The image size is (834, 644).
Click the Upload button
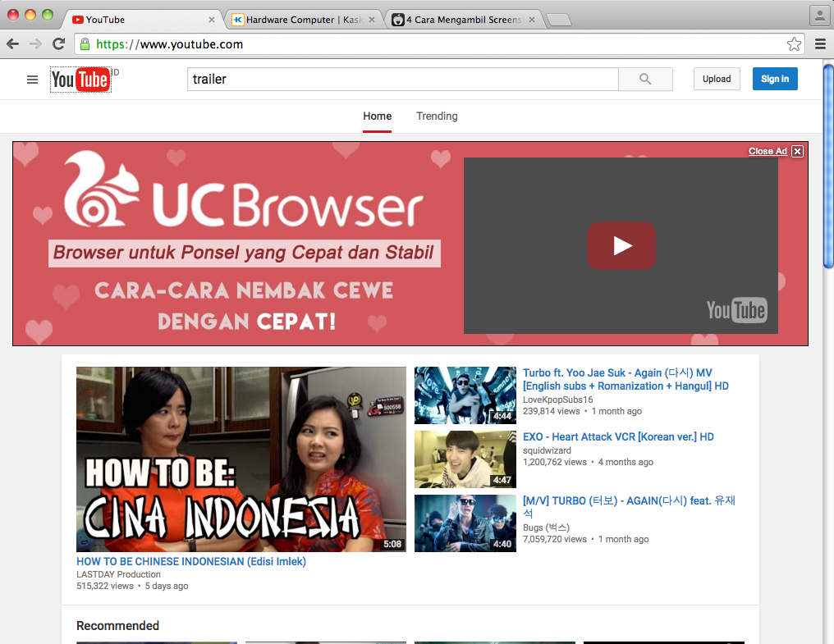(717, 79)
